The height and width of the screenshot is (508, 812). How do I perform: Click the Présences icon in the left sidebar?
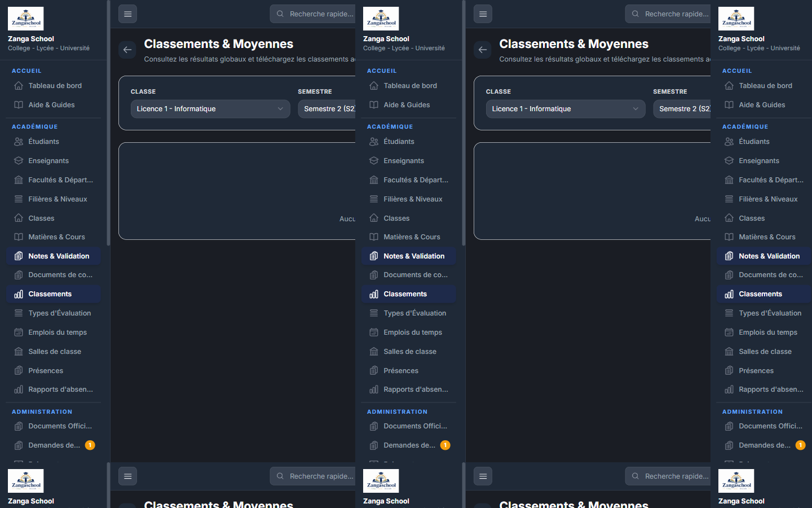pyautogui.click(x=19, y=371)
